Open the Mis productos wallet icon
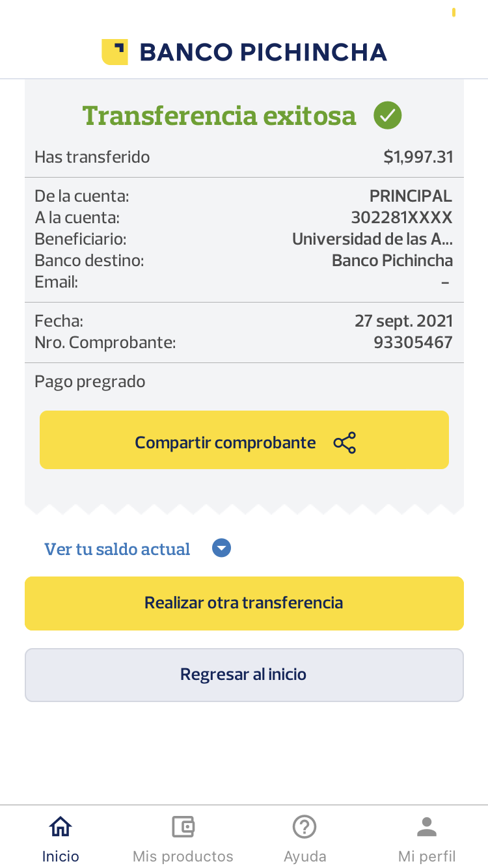 point(183,827)
